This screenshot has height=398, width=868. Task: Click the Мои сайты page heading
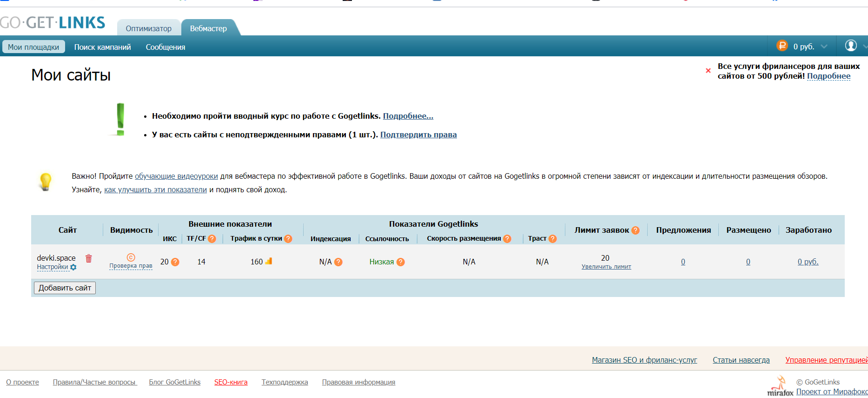pyautogui.click(x=71, y=75)
